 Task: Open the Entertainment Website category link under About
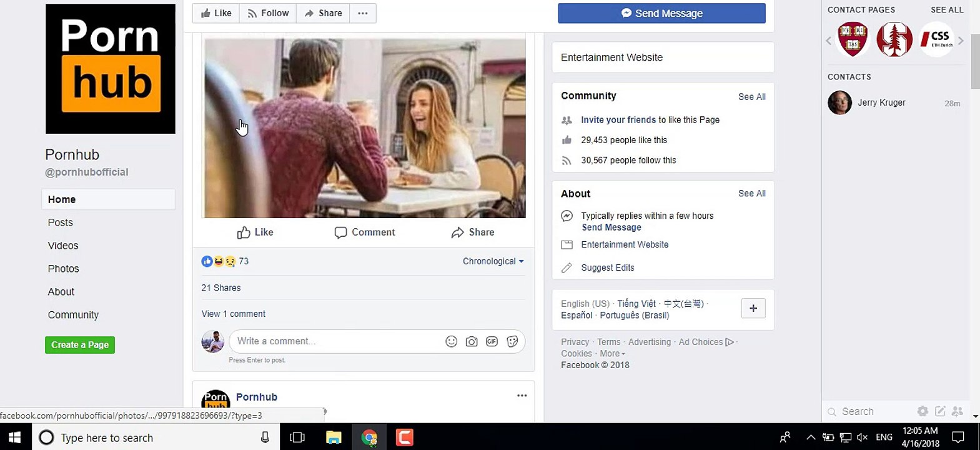[x=625, y=245]
